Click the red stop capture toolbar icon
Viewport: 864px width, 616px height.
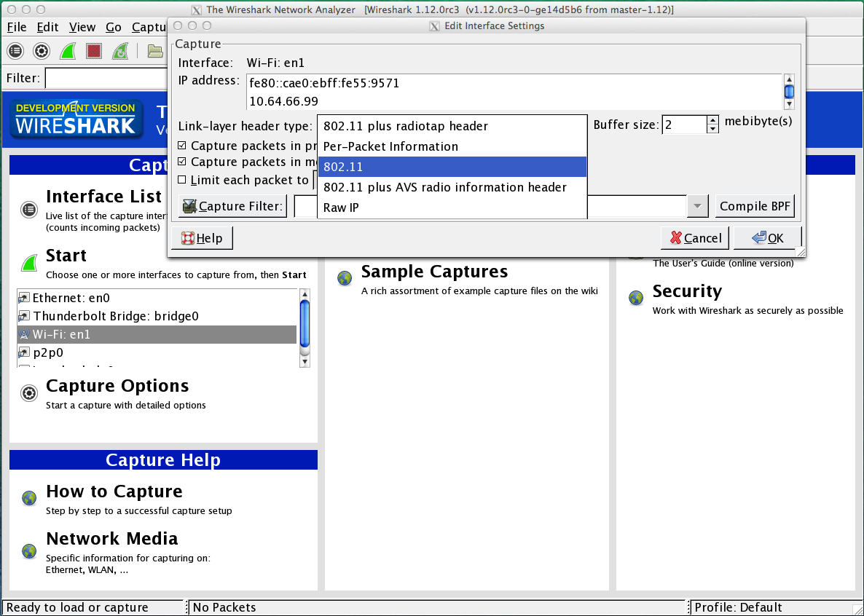(x=94, y=51)
